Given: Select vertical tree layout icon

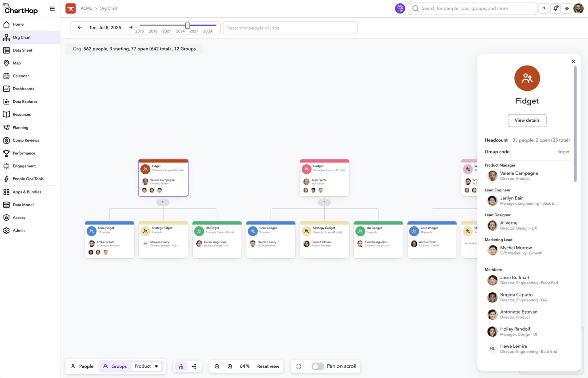Looking at the screenshot, I should coord(181,366).
